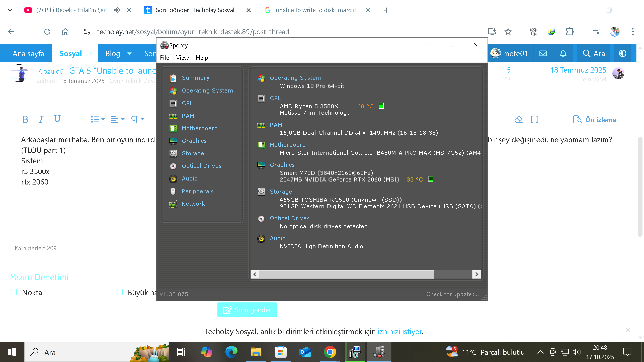644x362 pixels.
Task: Dismiss the notification permission banner
Action: tap(628, 330)
